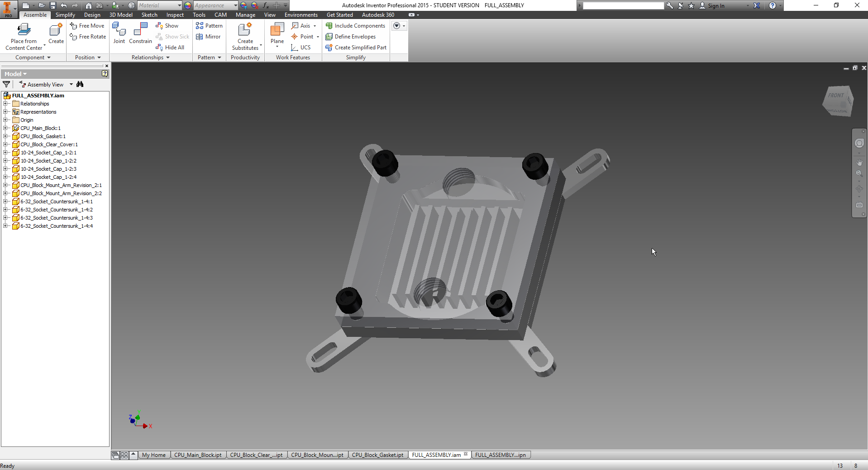Image resolution: width=868 pixels, height=470 pixels.
Task: Click Hide All relationships toggle
Action: coord(170,48)
